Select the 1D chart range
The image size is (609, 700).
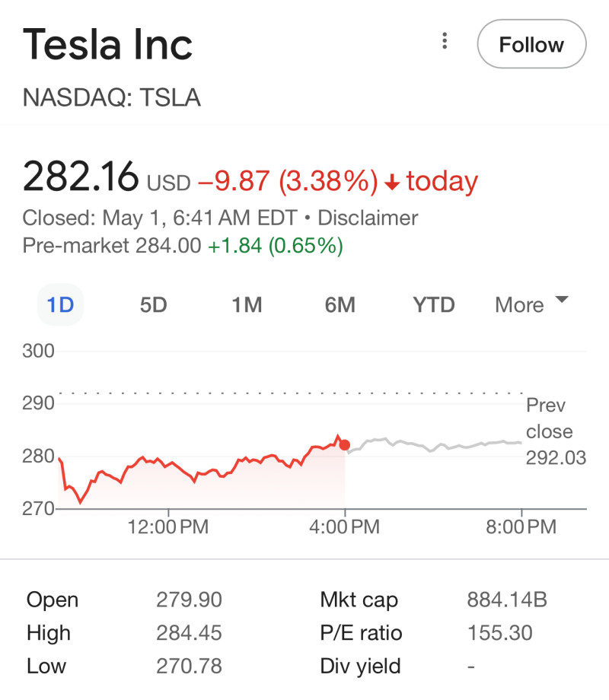60,305
